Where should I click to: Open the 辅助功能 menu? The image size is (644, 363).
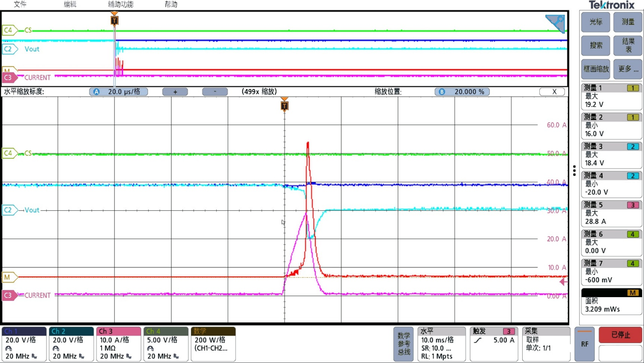[120, 4]
